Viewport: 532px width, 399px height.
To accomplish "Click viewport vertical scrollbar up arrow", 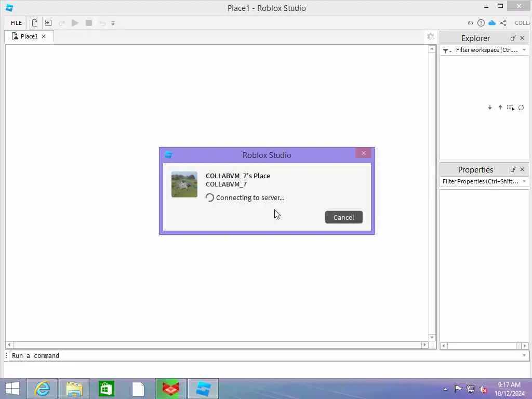I will pos(432,49).
